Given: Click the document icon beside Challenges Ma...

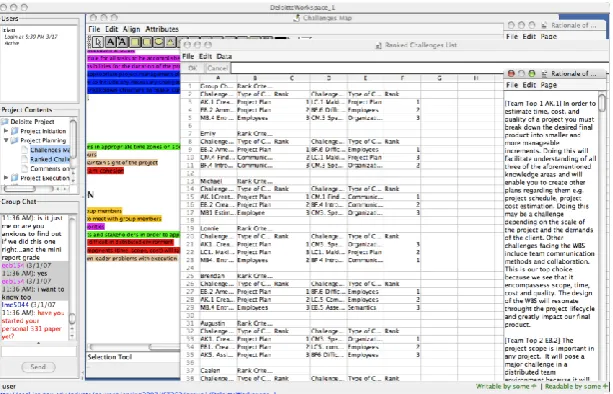Looking at the screenshot, I should click(25, 150).
